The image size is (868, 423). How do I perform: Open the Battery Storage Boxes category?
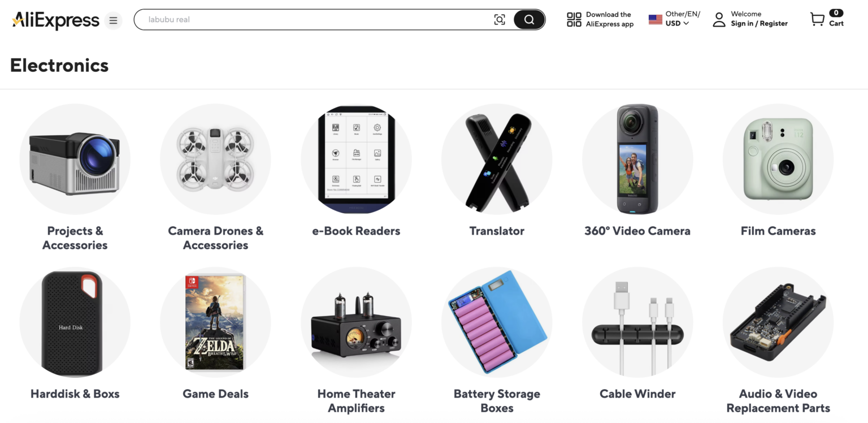click(x=497, y=322)
